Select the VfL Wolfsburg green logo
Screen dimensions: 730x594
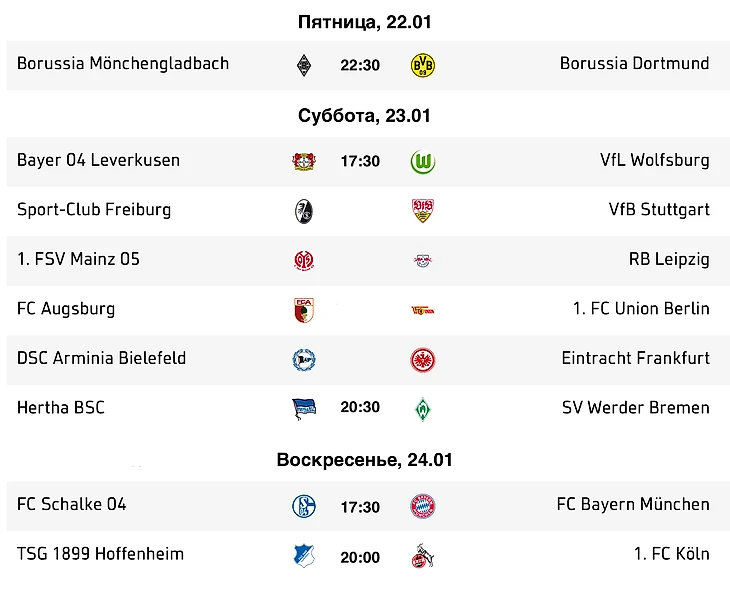pyautogui.click(x=423, y=162)
